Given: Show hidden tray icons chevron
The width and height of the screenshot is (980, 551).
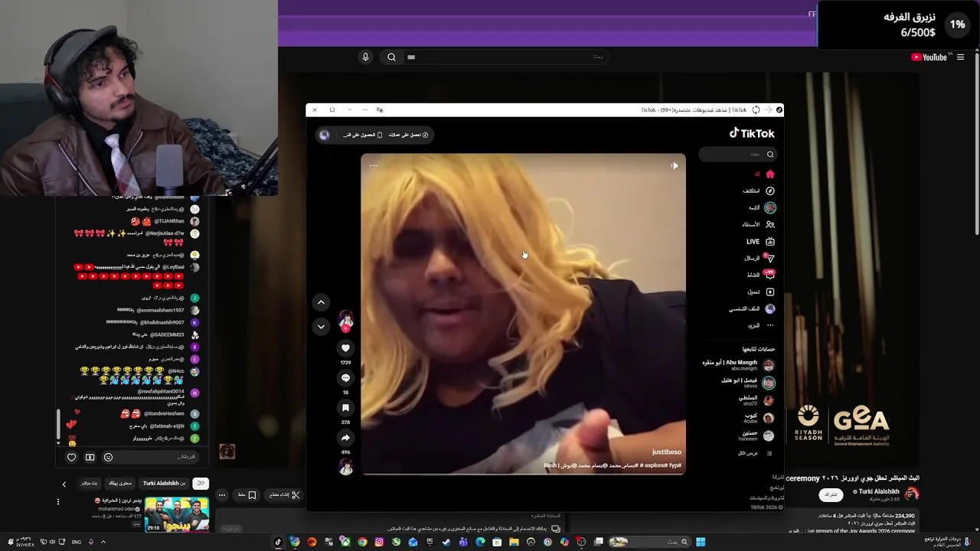Looking at the screenshot, I should tap(103, 542).
